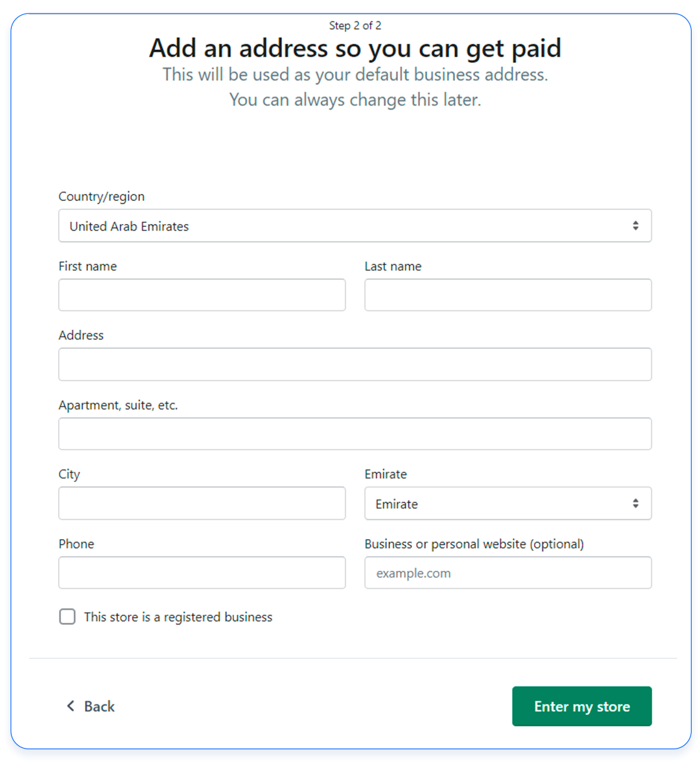Click the "Step 2 of 2" indicator
700x781 pixels.
(355, 26)
